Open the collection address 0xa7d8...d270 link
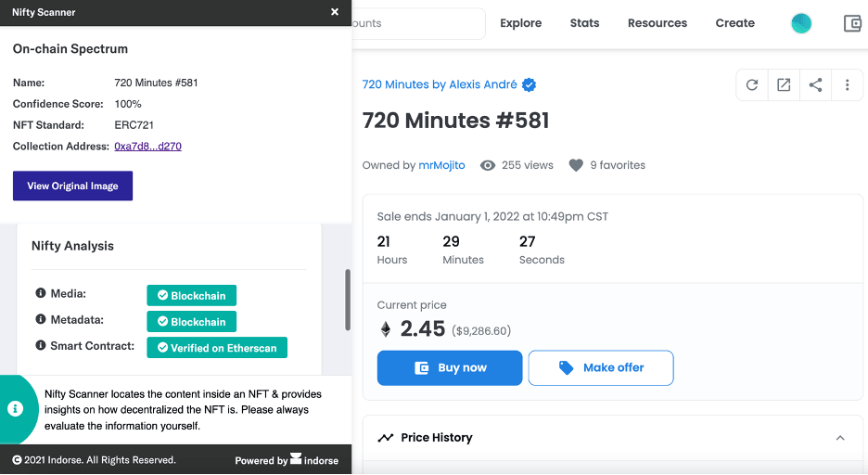This screenshot has width=868, height=475. point(147,147)
